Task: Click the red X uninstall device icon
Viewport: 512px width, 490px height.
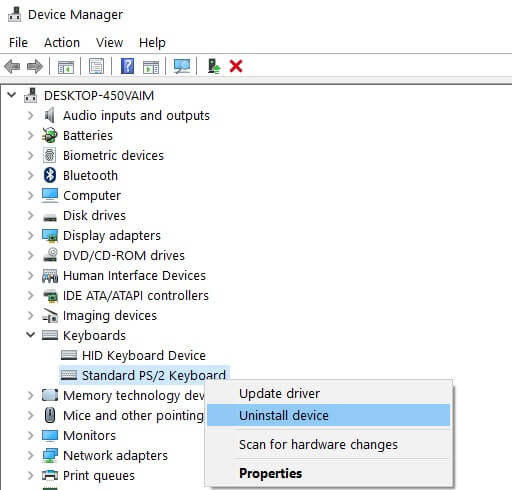Action: pyautogui.click(x=236, y=66)
